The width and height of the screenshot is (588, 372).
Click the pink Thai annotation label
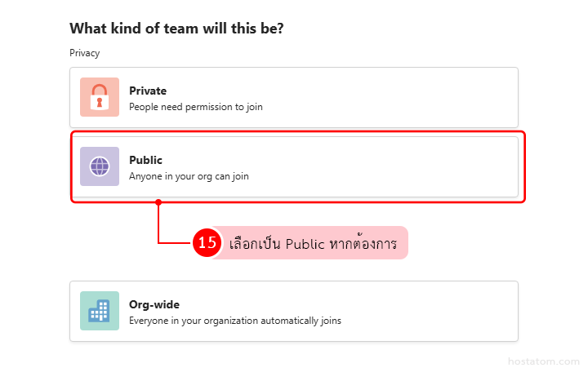(x=314, y=243)
